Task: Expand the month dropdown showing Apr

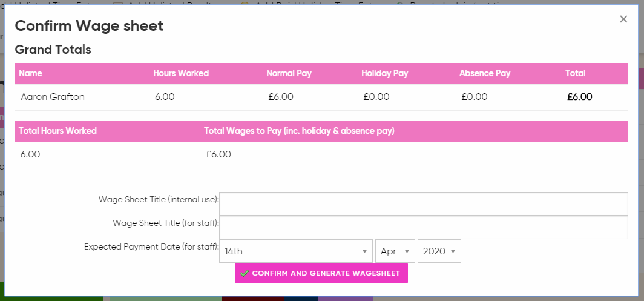Action: 395,251
